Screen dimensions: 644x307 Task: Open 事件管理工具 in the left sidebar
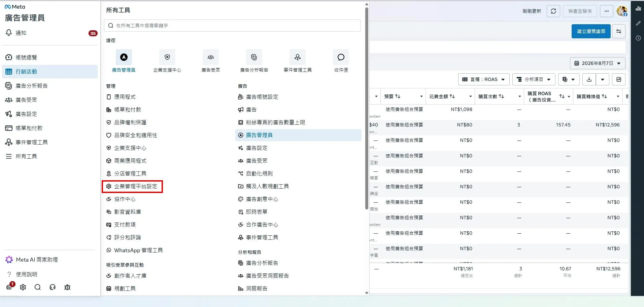point(50,142)
